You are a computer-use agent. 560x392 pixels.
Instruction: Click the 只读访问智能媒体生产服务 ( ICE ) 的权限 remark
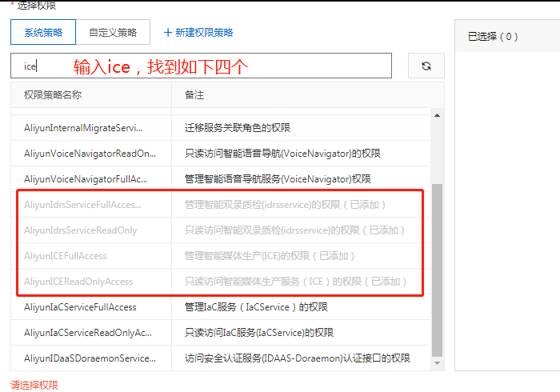coord(296,282)
